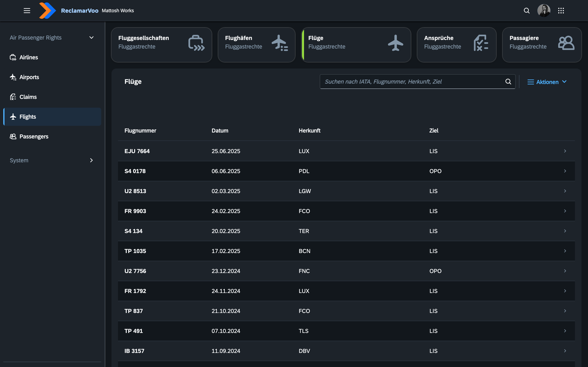Open the hamburger menu to collapse the sidebar
The width and height of the screenshot is (588, 367).
27,10
